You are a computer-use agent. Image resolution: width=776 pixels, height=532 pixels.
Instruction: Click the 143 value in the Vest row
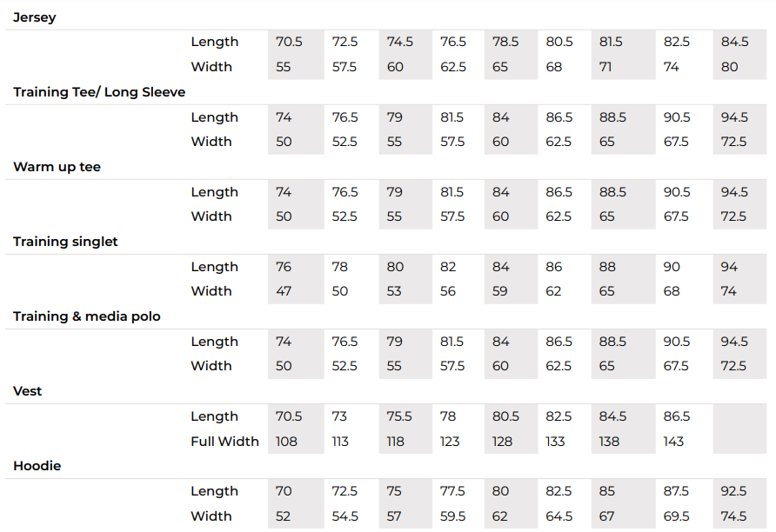673,442
